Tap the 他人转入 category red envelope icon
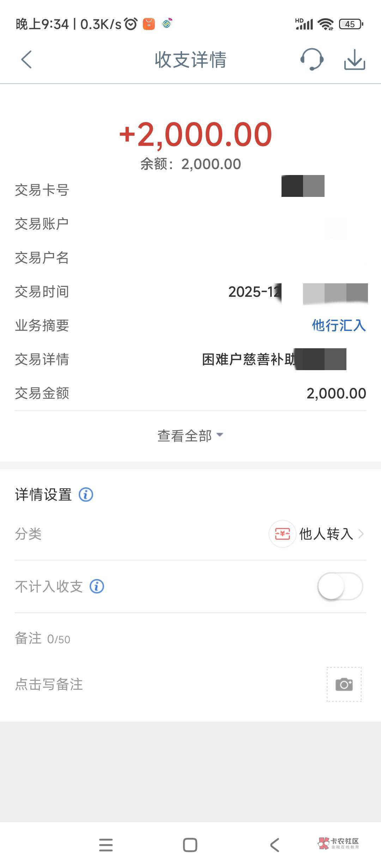This screenshot has width=381, height=868. [282, 534]
